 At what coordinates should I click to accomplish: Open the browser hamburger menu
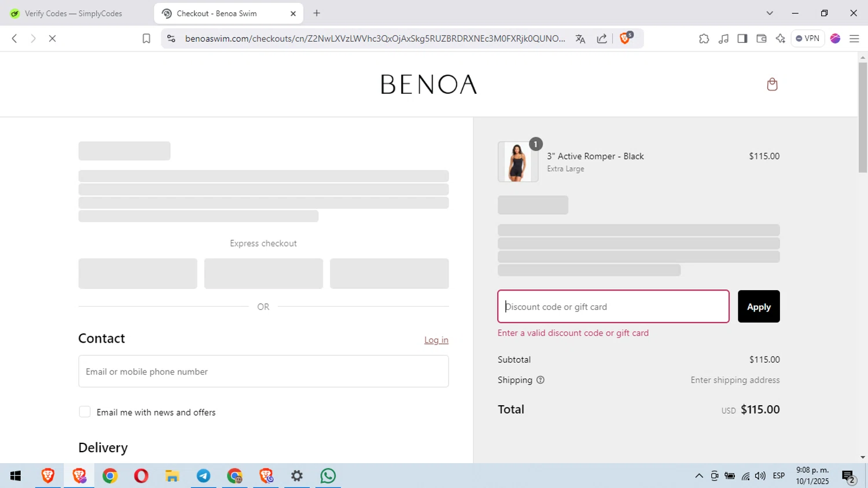point(854,39)
